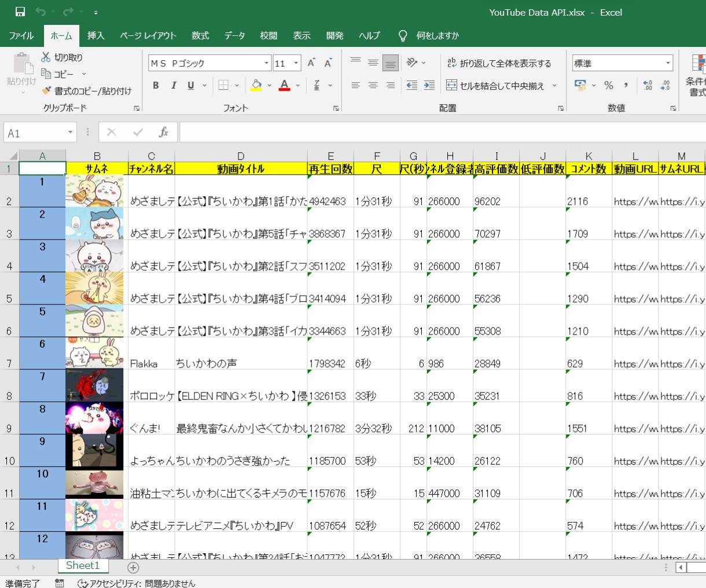Copy selection with コピー
Viewport: 706px width, 588px height.
point(58,74)
